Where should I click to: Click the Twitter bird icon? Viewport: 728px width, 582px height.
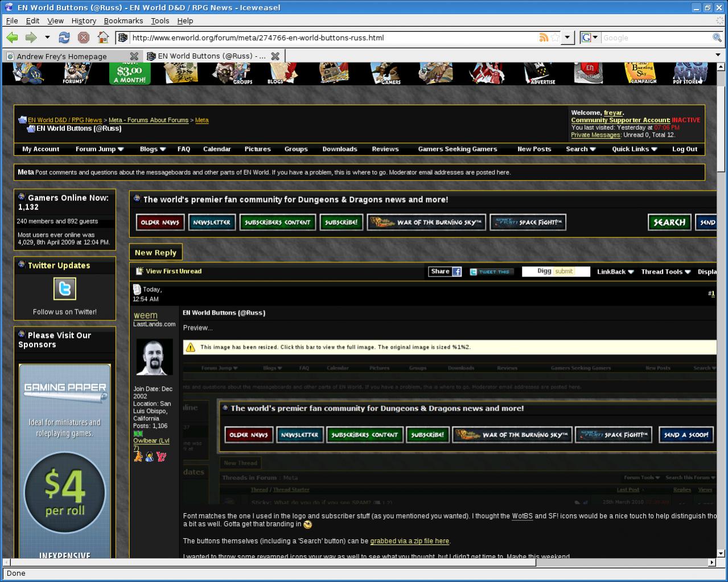[x=65, y=289]
